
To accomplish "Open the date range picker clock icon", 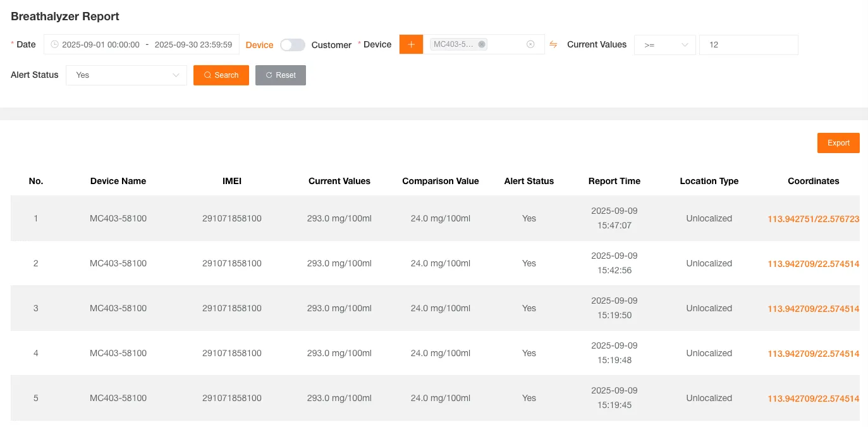I will coord(56,44).
